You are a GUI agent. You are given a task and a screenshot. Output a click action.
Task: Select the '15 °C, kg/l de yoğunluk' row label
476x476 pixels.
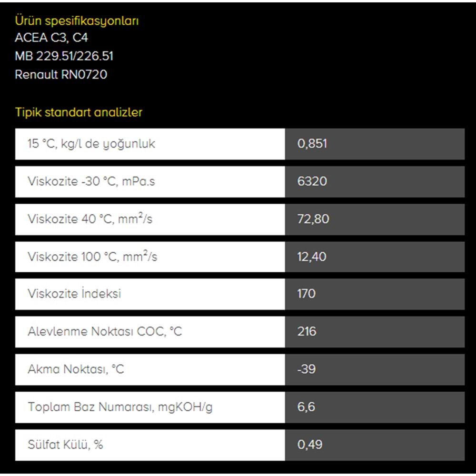coord(91,144)
